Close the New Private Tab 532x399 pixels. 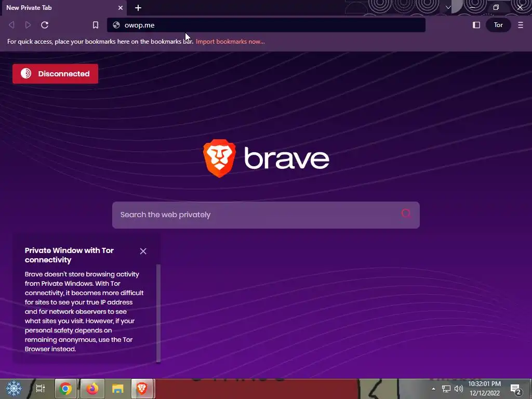point(121,7)
